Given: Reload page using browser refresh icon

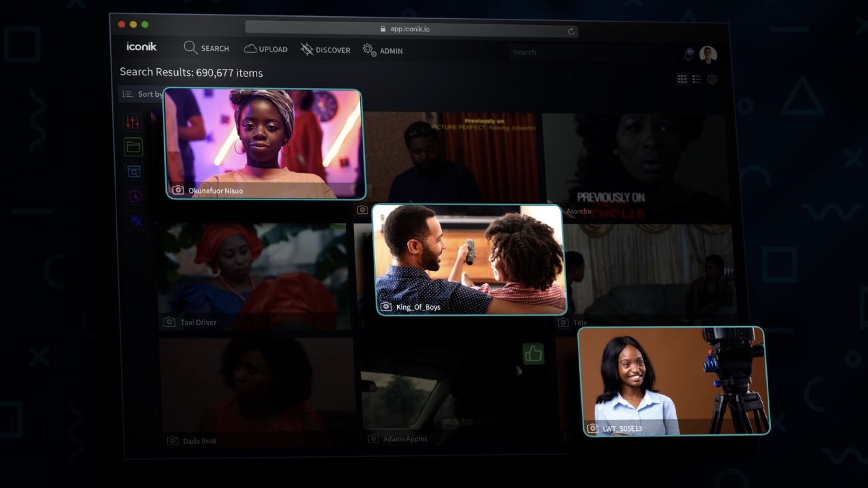Looking at the screenshot, I should 571,31.
